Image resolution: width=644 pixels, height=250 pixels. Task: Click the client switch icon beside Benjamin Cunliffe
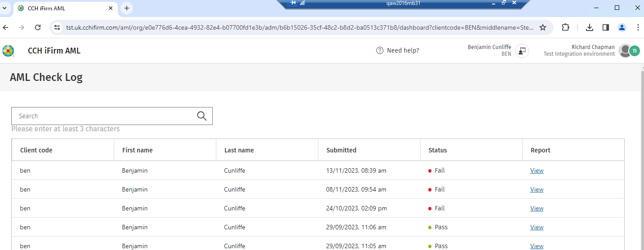[x=522, y=51]
